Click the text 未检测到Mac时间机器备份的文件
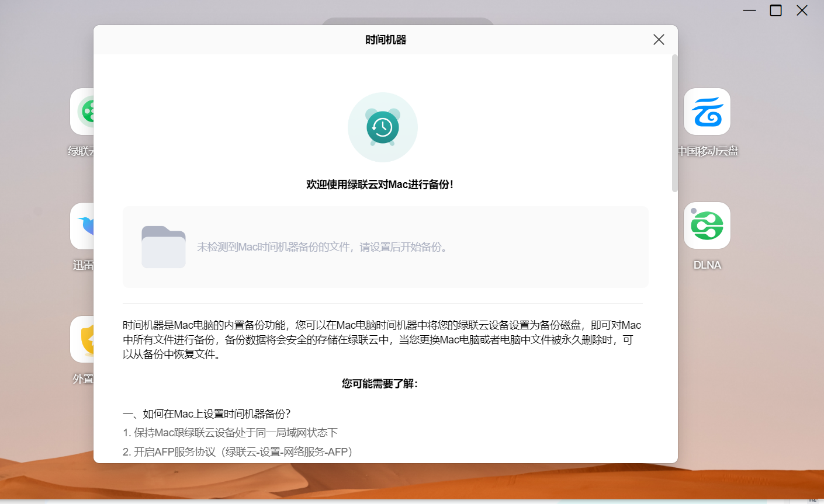 [x=274, y=247]
